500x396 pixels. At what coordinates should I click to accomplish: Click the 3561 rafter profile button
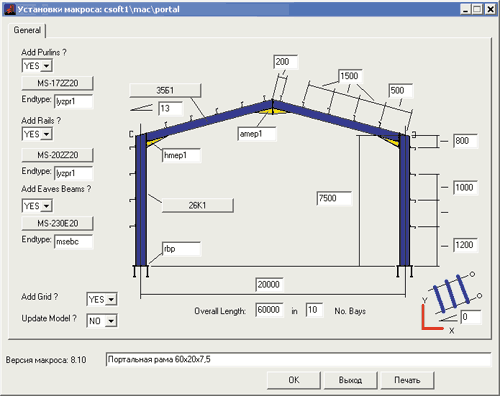(165, 90)
